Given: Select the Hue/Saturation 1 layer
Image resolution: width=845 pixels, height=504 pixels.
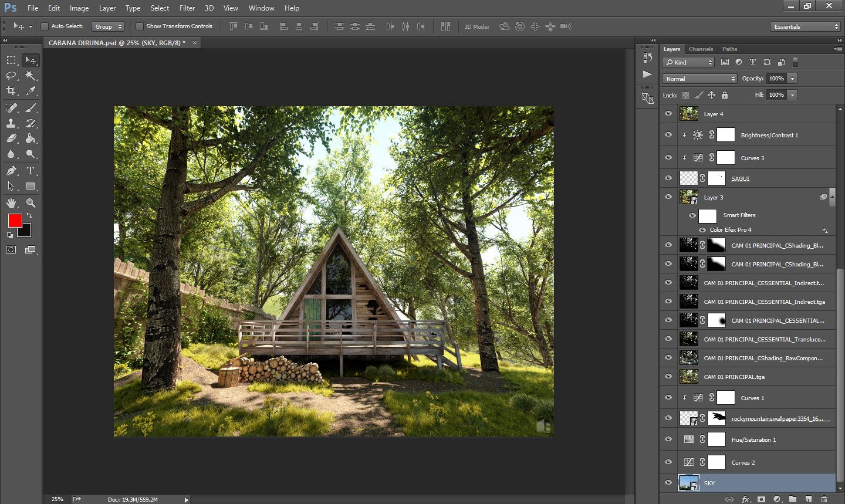Looking at the screenshot, I should (x=753, y=439).
